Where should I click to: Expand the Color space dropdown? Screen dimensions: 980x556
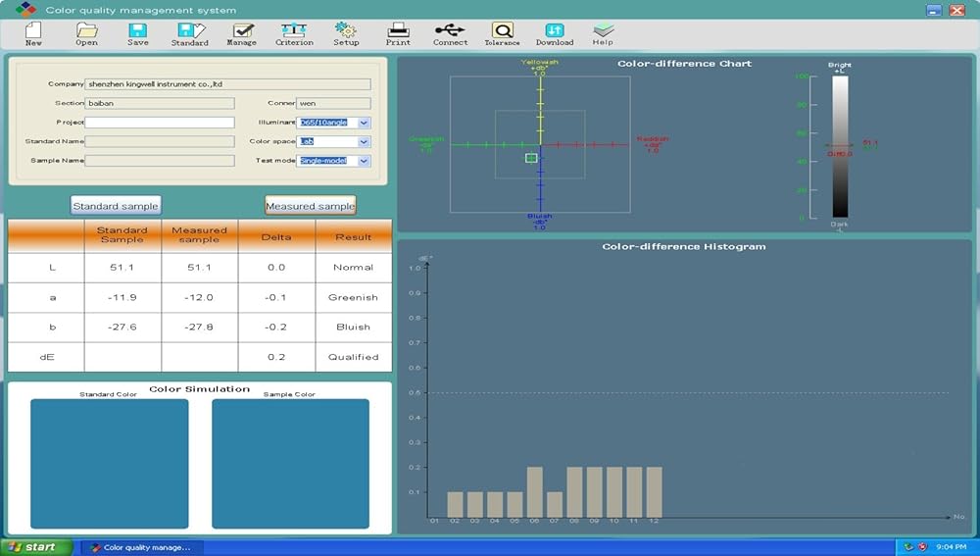click(x=364, y=142)
